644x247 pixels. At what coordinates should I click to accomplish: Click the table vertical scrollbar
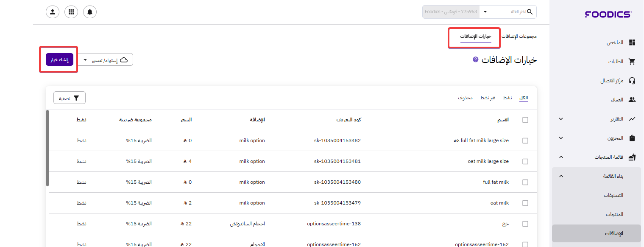click(47, 148)
